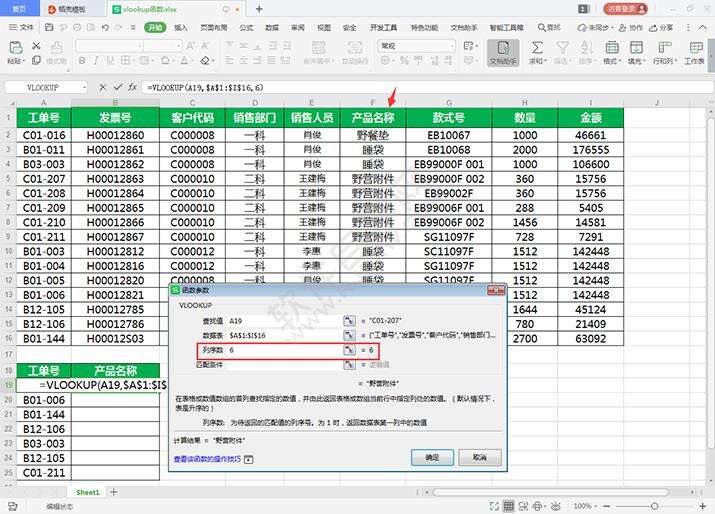Click the horizontal scrollbar at bottom
This screenshot has height=514, width=715.
[x=551, y=492]
